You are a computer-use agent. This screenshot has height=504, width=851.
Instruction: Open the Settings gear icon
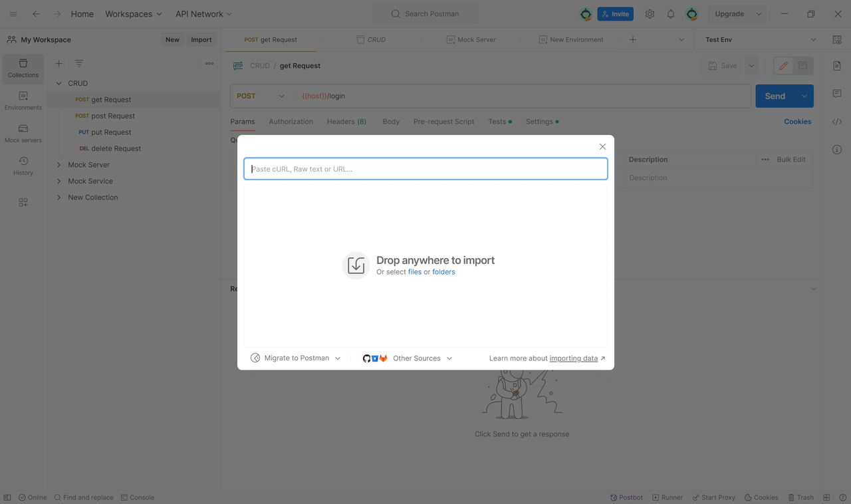click(x=650, y=14)
